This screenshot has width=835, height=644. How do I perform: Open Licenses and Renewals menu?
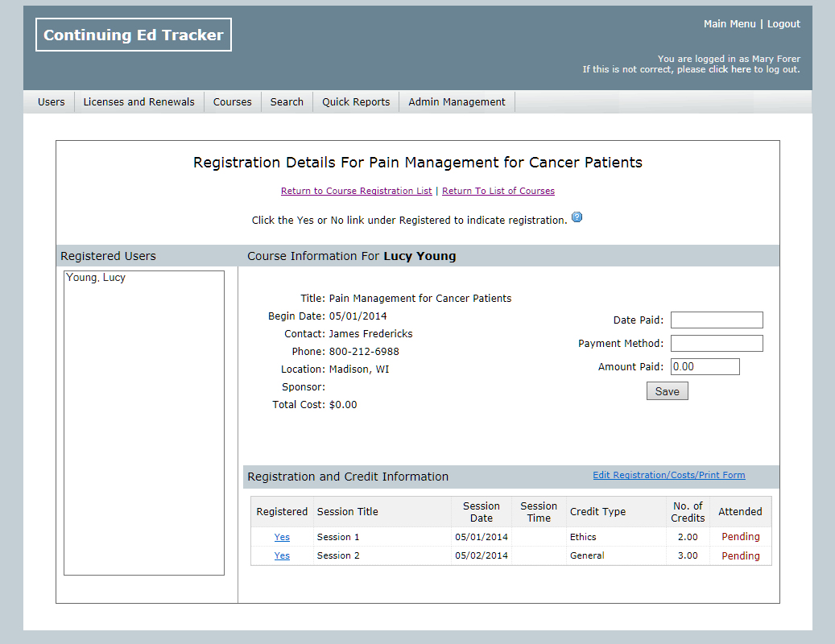[139, 102]
